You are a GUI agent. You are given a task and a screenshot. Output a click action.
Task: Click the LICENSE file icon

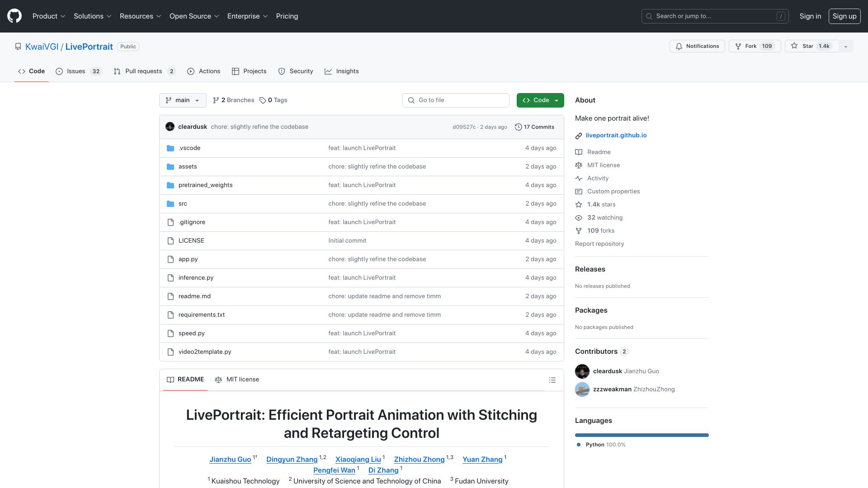click(x=170, y=241)
